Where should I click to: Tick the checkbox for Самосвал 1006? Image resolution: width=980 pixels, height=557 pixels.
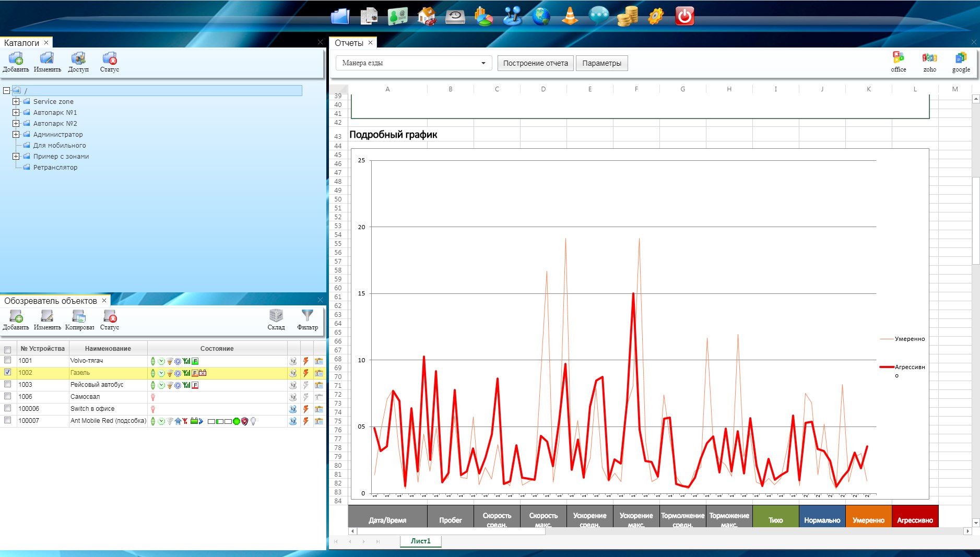coord(8,396)
